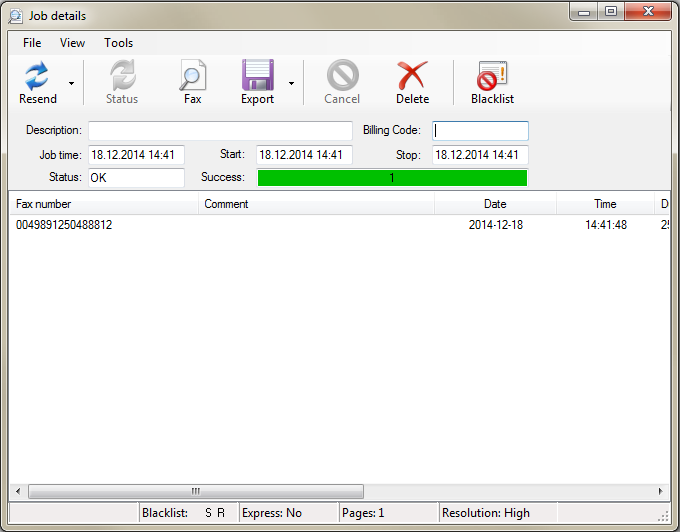
Task: Open the View menu
Action: (x=72, y=43)
